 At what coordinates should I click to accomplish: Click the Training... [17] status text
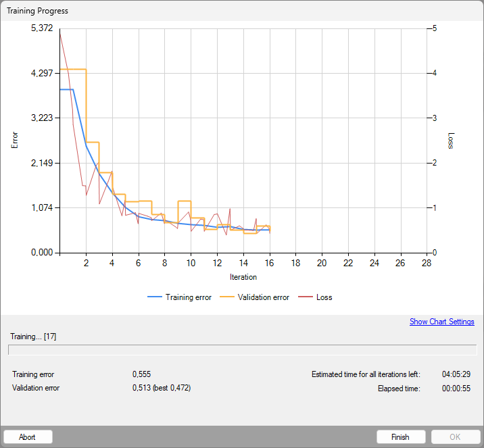click(x=32, y=336)
